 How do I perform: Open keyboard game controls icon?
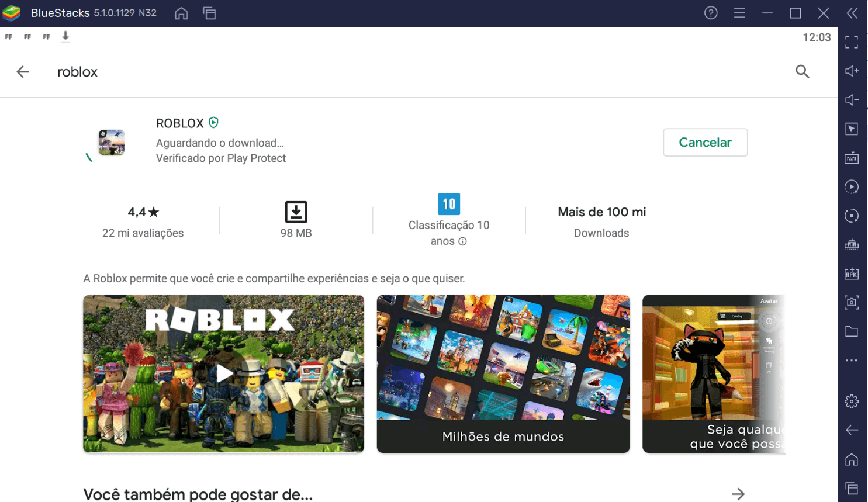852,158
